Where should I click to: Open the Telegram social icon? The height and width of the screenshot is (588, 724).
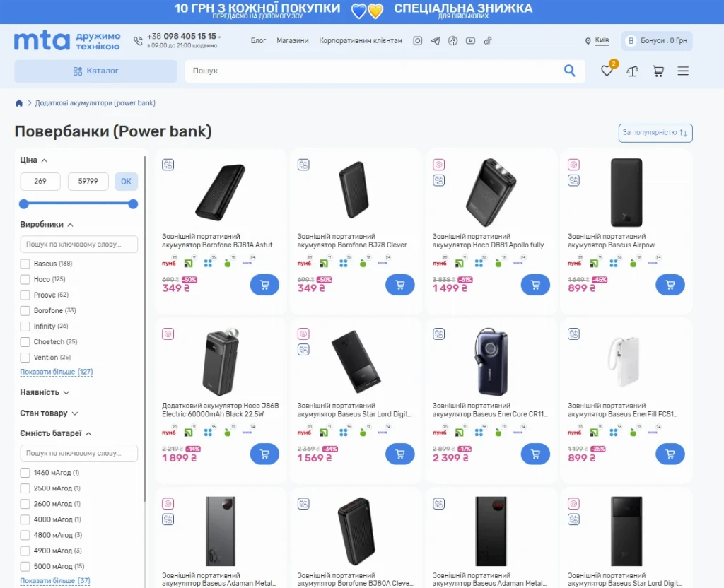[435, 40]
